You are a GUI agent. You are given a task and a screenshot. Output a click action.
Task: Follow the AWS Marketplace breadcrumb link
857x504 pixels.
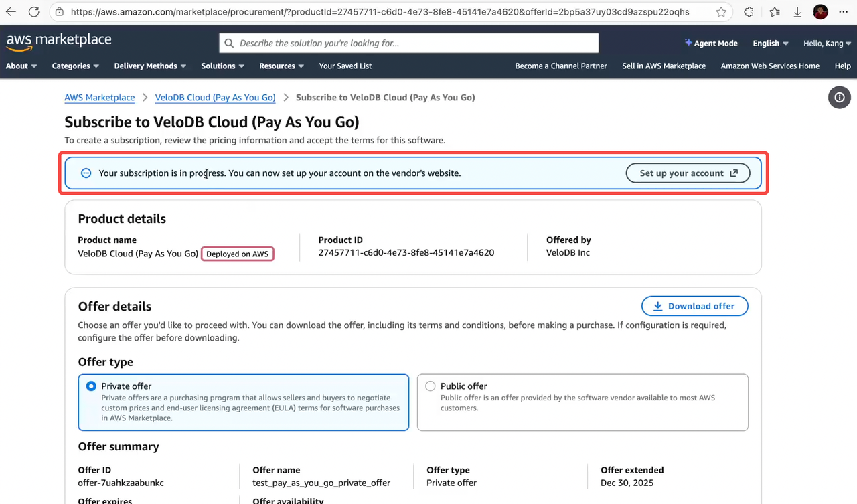(x=100, y=98)
